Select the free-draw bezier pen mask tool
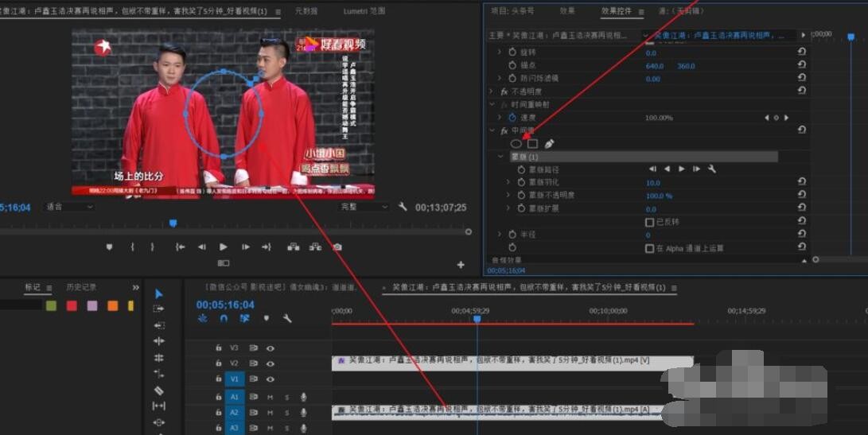868x435 pixels. [x=549, y=144]
